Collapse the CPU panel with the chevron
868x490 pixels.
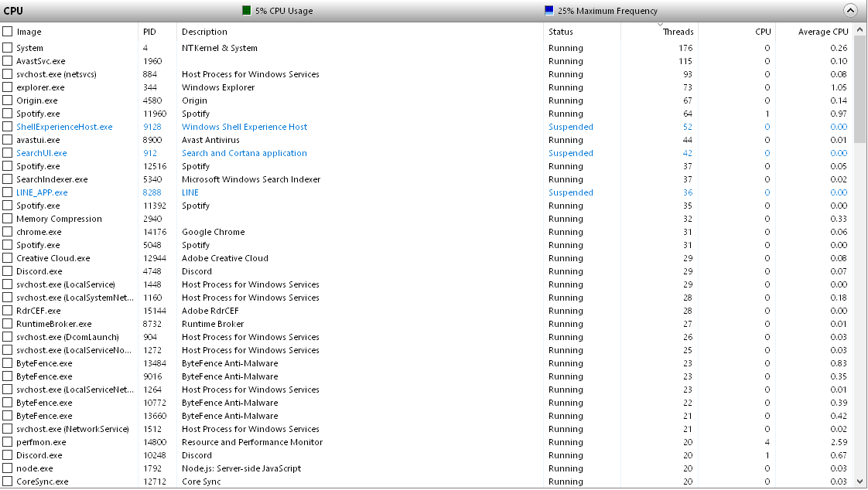click(x=851, y=10)
